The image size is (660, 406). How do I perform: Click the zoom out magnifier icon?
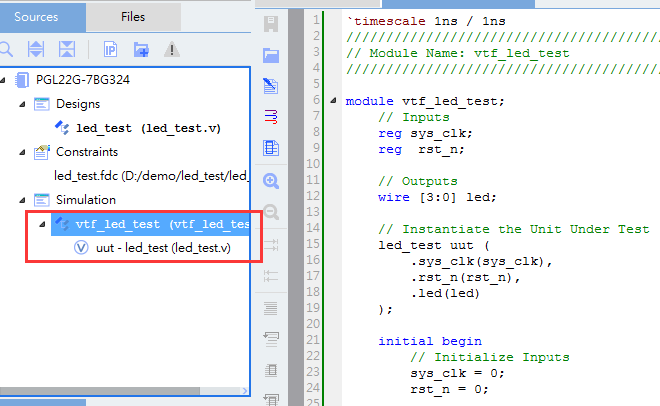pyautogui.click(x=271, y=212)
